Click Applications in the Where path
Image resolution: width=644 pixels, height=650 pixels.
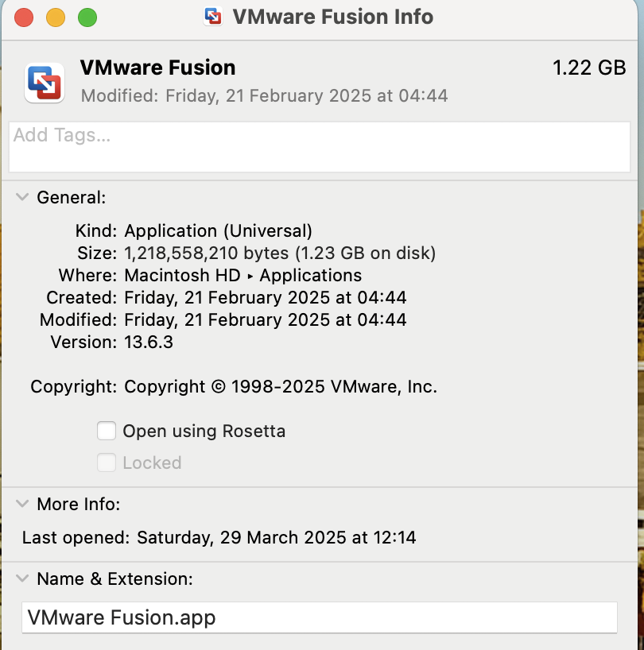coord(311,276)
